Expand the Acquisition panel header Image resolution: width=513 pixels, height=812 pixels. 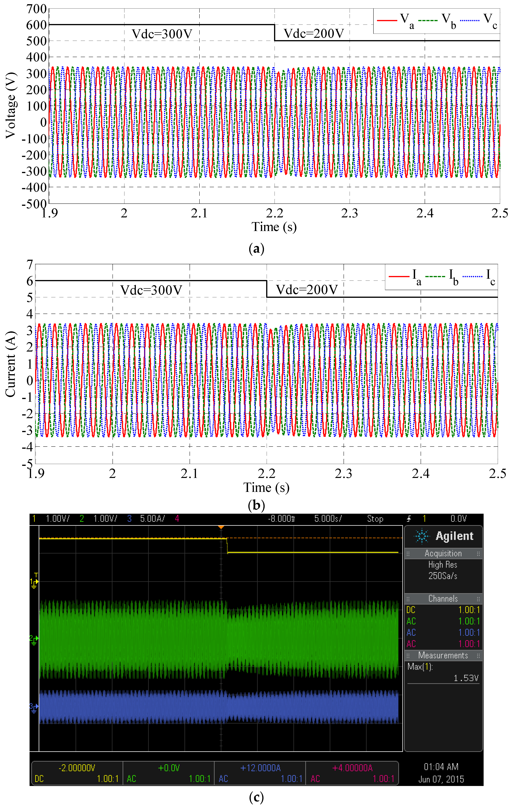[443, 554]
